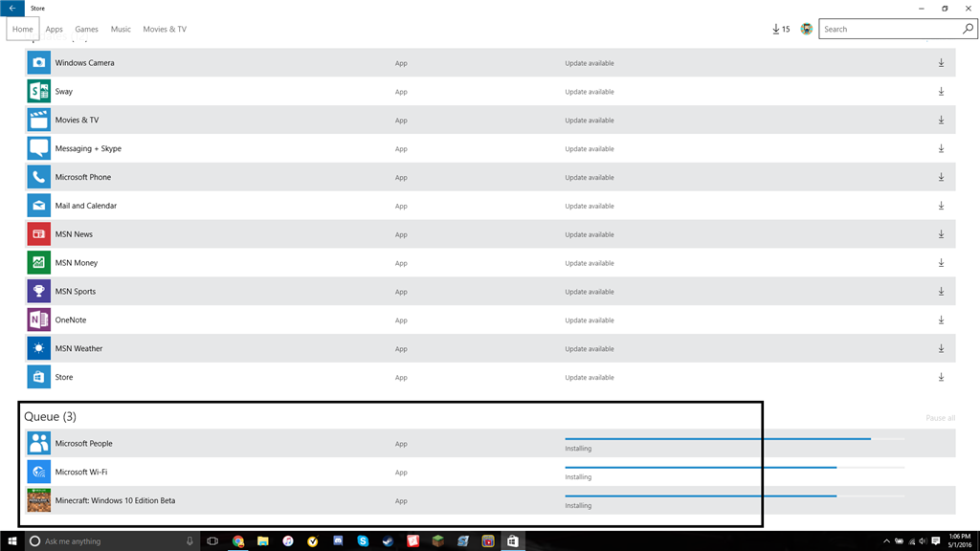
Task: Download the Sway update
Action: [941, 91]
